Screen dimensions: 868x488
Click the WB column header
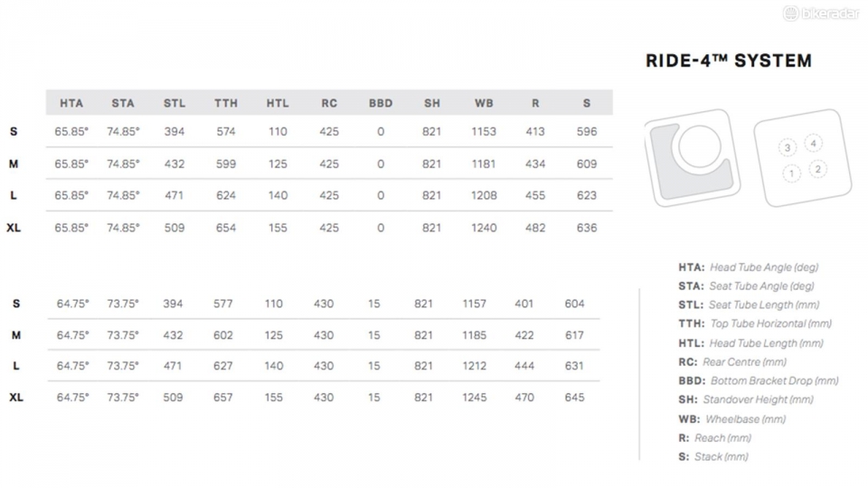click(484, 103)
